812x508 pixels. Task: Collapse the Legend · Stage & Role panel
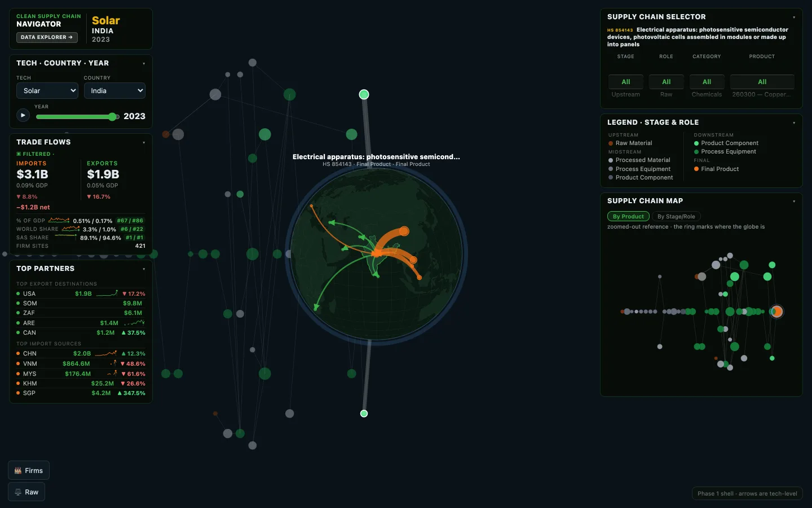pos(794,122)
